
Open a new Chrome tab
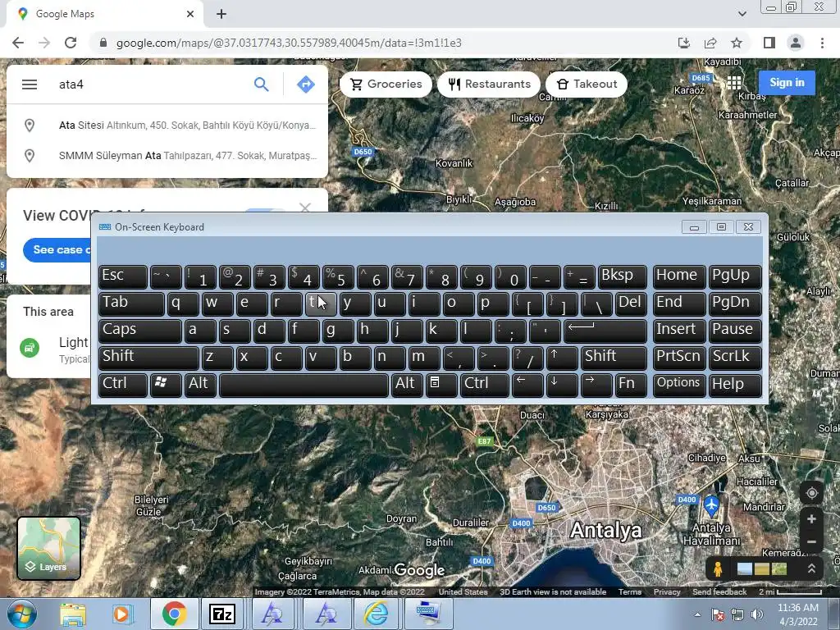(x=221, y=14)
